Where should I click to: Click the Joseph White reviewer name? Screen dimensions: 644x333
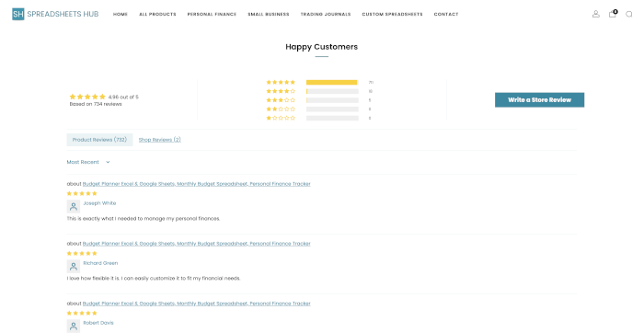(x=99, y=203)
